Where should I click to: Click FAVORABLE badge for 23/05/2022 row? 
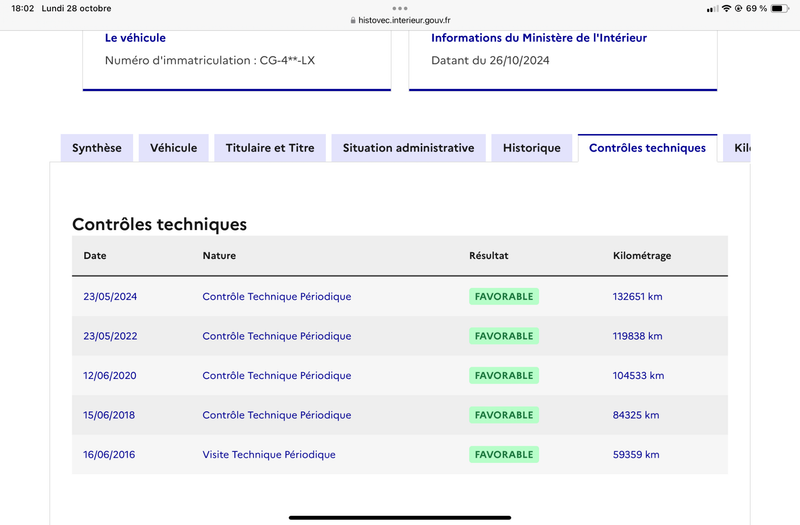click(504, 336)
